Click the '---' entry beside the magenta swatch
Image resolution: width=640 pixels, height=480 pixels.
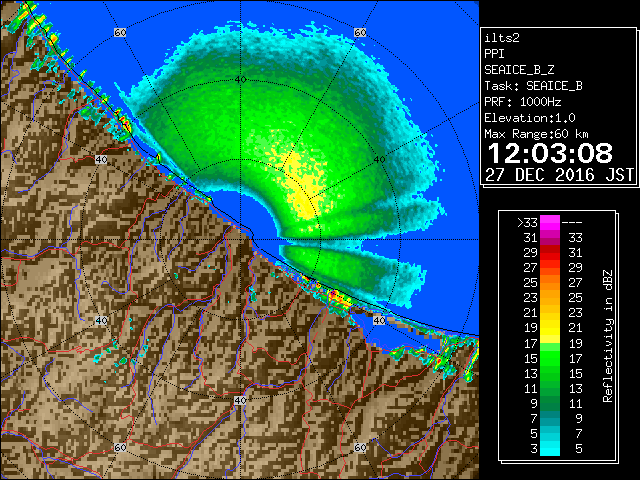(572, 222)
